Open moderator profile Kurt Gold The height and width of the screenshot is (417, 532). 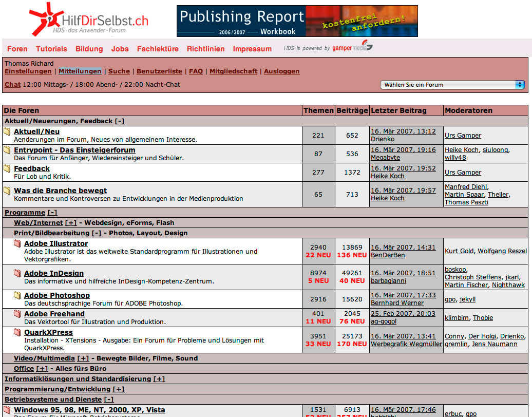pos(459,251)
